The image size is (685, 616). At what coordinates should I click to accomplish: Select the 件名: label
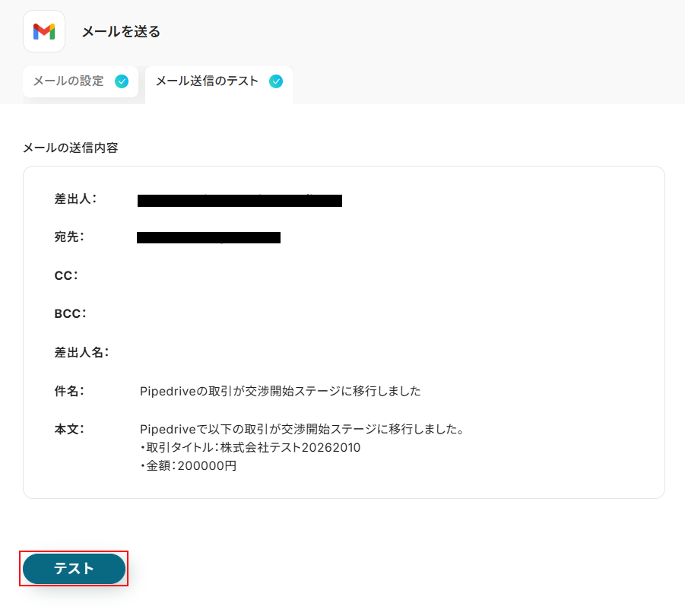pos(69,391)
